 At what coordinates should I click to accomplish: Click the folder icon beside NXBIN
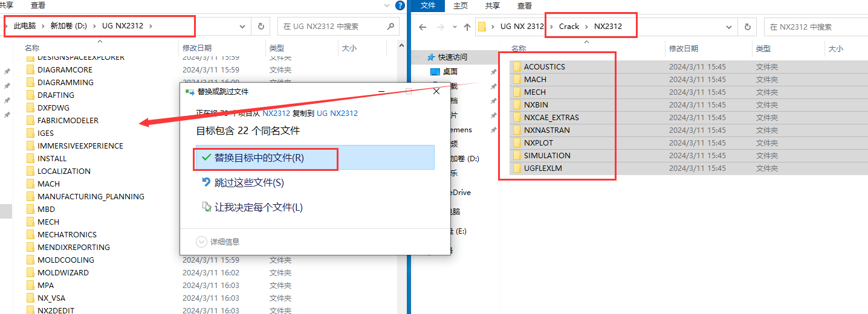click(x=517, y=104)
